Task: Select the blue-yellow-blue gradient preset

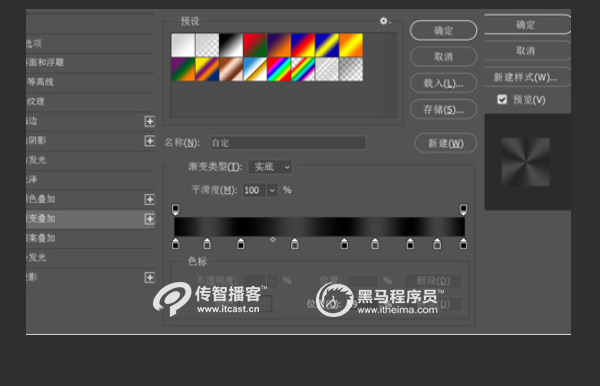Action: tap(327, 45)
